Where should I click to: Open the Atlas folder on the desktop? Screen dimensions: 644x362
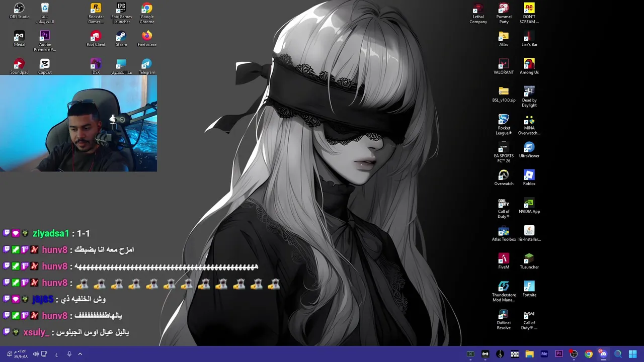pos(504,39)
